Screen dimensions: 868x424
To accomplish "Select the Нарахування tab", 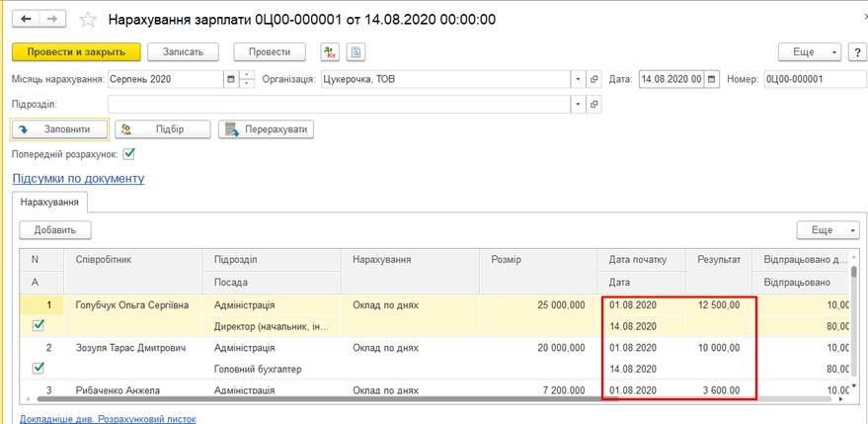I will click(x=49, y=202).
